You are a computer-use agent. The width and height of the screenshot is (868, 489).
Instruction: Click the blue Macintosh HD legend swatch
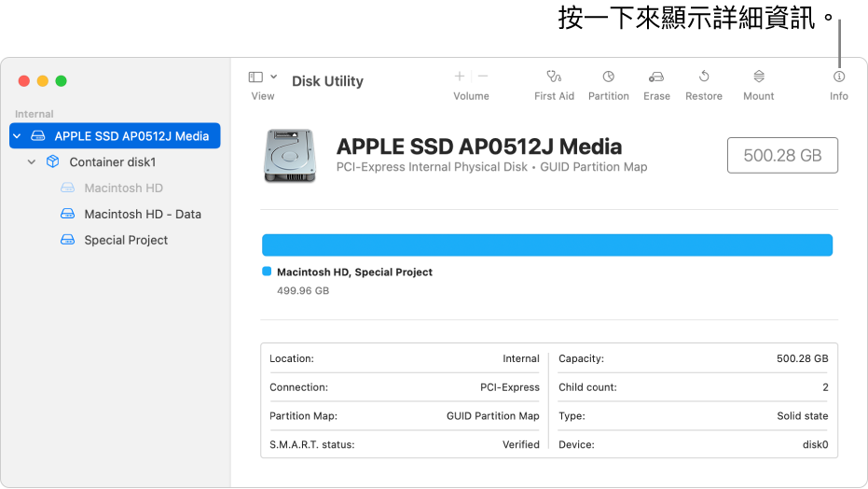(x=267, y=272)
